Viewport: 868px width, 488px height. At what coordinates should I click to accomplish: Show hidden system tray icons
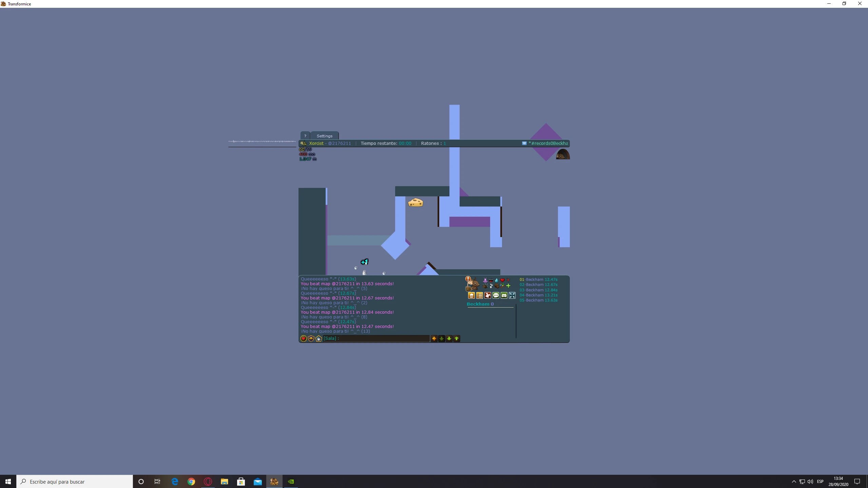coord(794,481)
